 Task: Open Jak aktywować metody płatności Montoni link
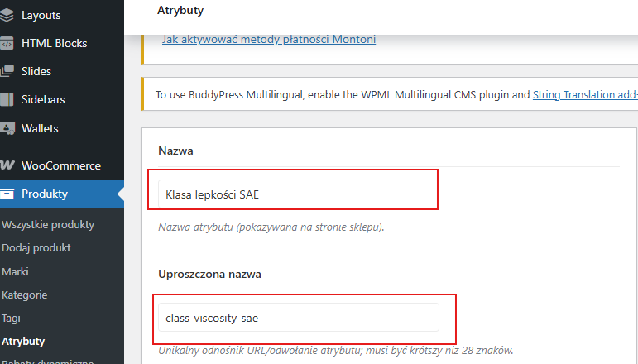269,39
